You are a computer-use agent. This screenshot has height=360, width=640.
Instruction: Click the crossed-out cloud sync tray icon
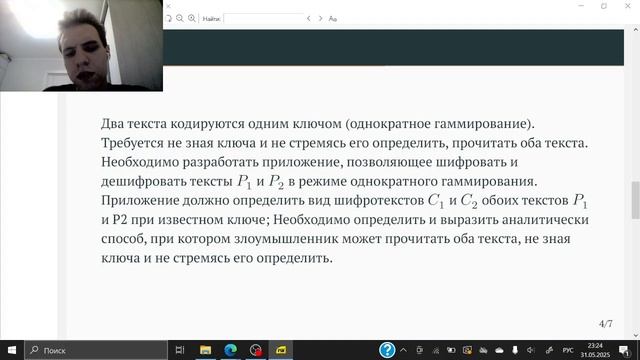point(483,350)
